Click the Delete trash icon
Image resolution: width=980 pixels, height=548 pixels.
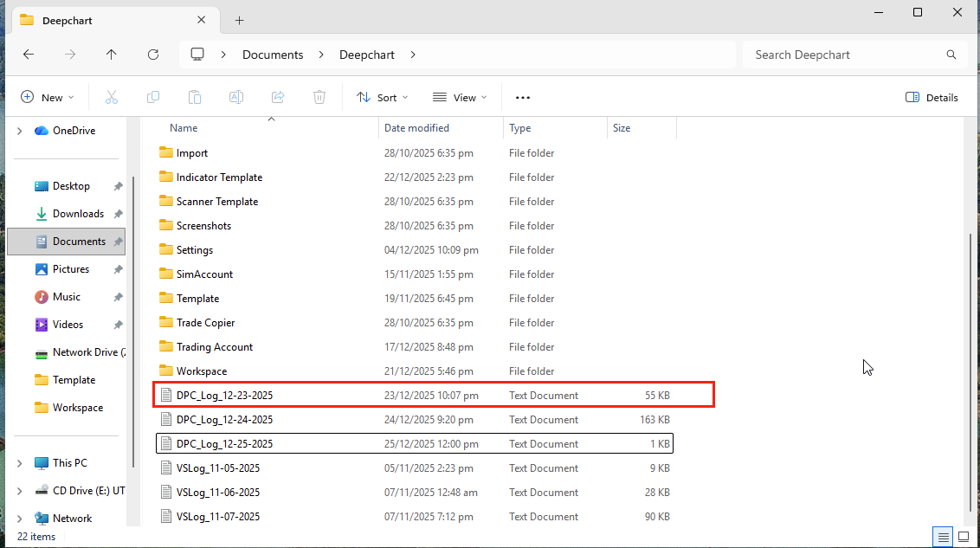click(x=319, y=98)
